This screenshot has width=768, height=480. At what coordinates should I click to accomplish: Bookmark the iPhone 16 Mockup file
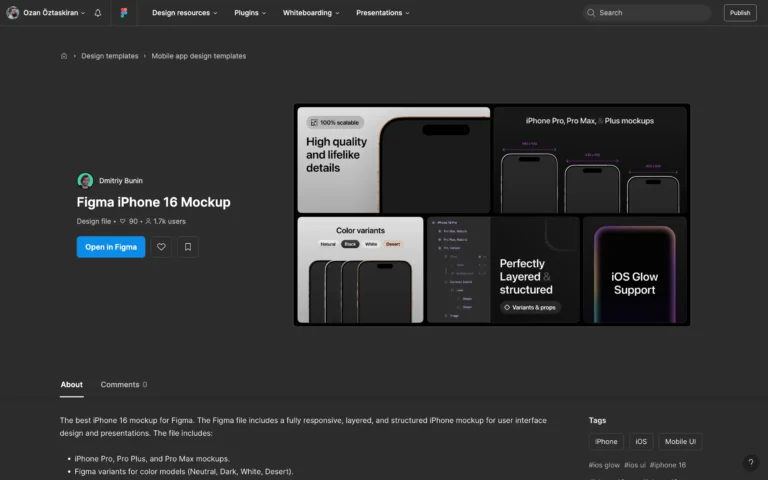(188, 247)
